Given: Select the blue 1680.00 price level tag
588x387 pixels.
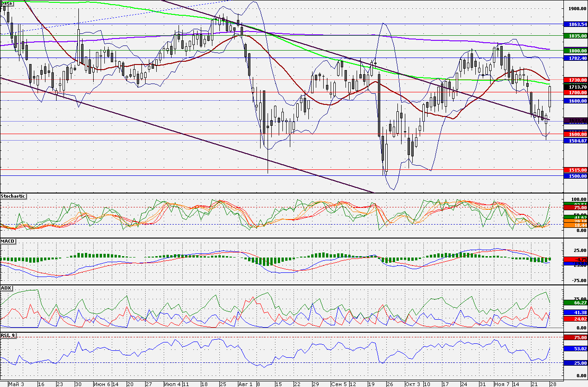Looking at the screenshot, I should (x=575, y=100).
